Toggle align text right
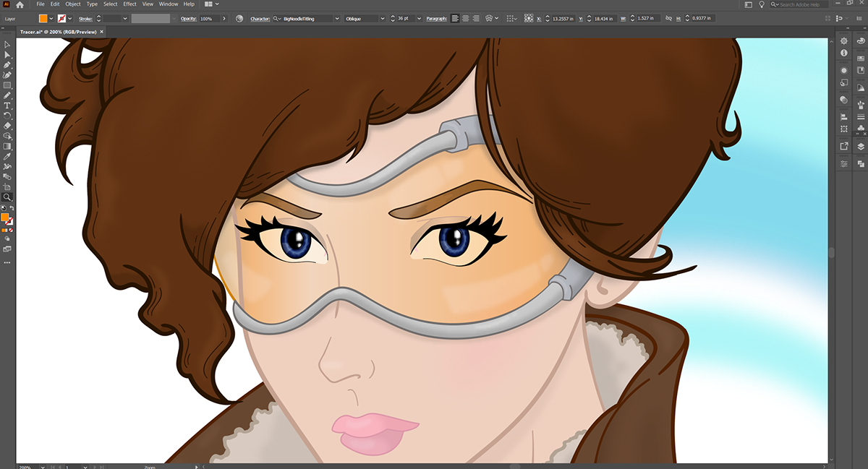 click(476, 18)
